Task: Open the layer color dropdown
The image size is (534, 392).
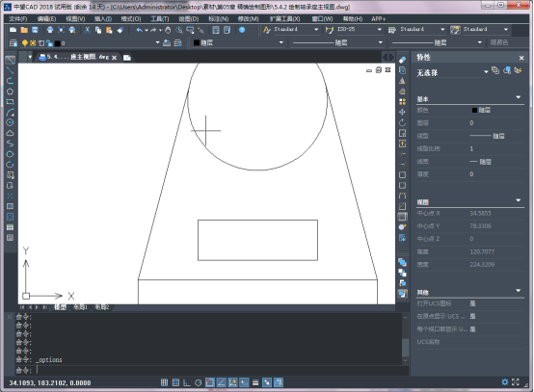Action: coord(238,42)
